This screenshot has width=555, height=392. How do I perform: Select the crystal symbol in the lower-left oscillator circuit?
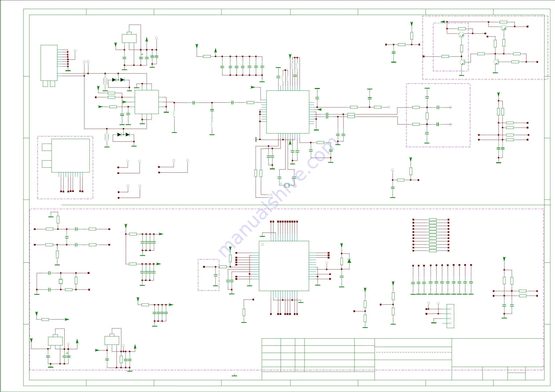coord(61,281)
